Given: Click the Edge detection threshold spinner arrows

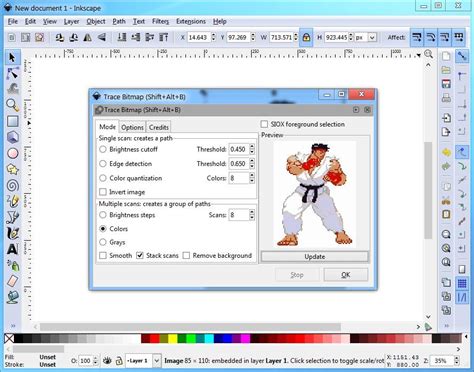Looking at the screenshot, I should click(252, 164).
